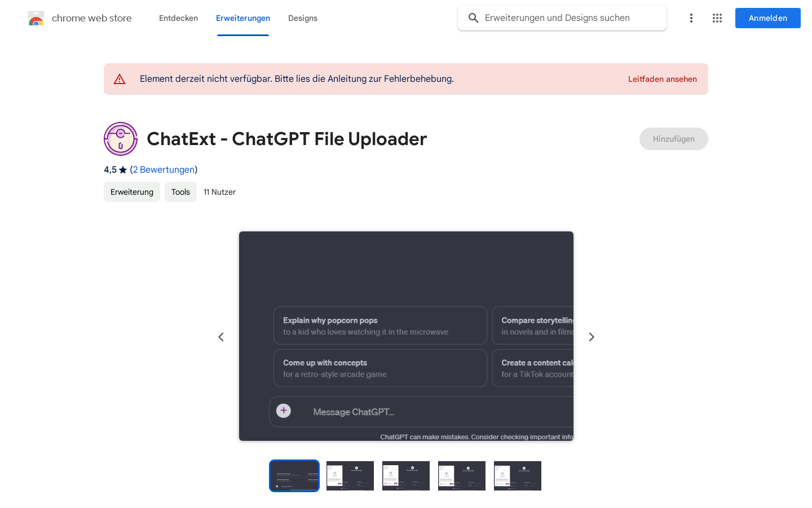This screenshot has width=812, height=508.
Task: Show the next screenshot with right arrow
Action: click(x=592, y=337)
